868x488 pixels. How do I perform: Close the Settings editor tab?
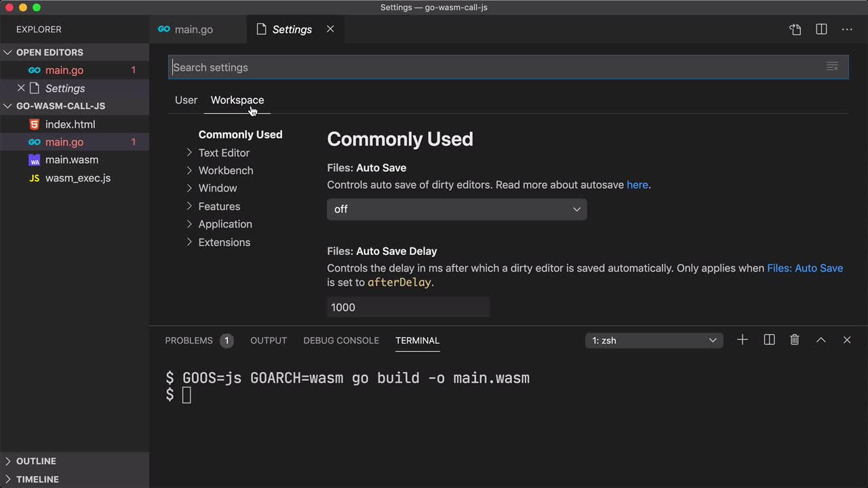pos(330,29)
